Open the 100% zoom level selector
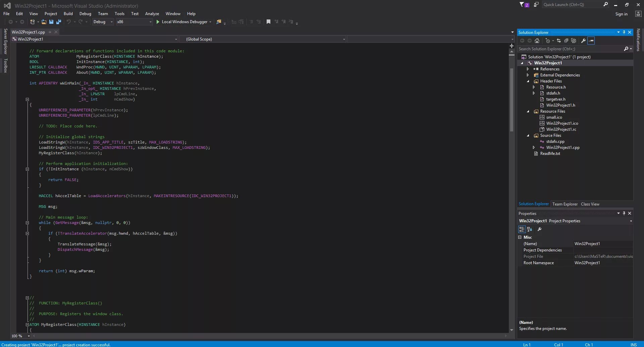Viewport: 644px width, 347px height. (19, 336)
